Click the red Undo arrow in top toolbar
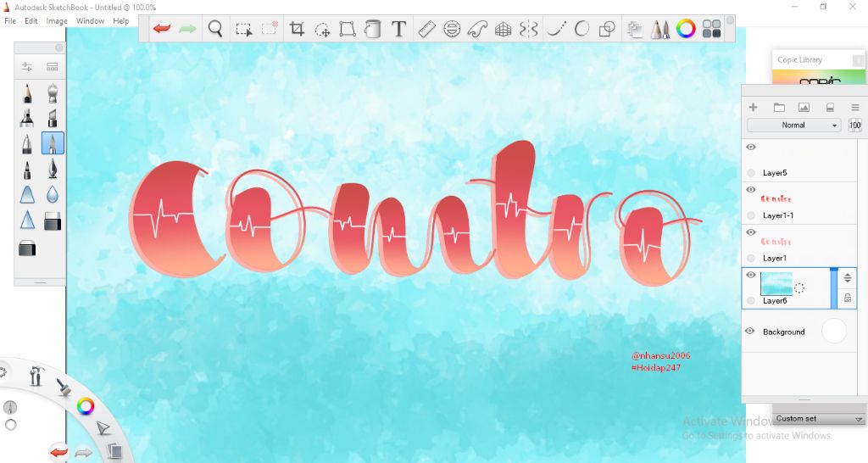The image size is (868, 463). coord(162,28)
